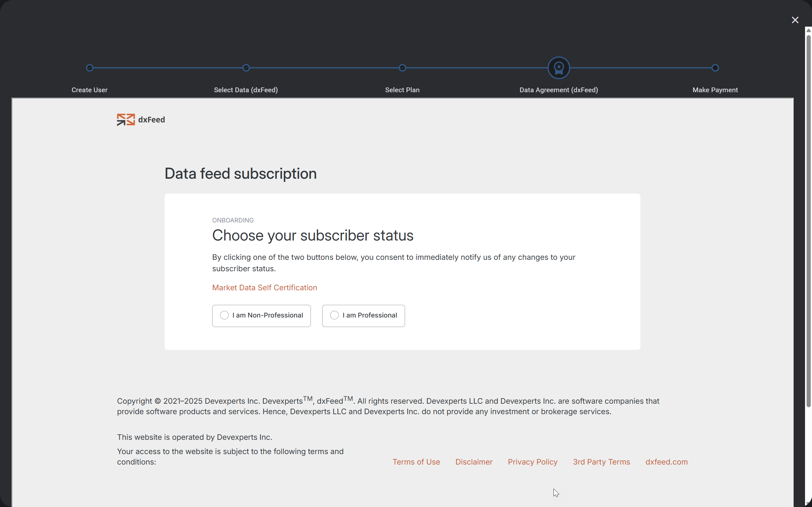
Task: Open the 3rd Party Terms link
Action: 601,462
